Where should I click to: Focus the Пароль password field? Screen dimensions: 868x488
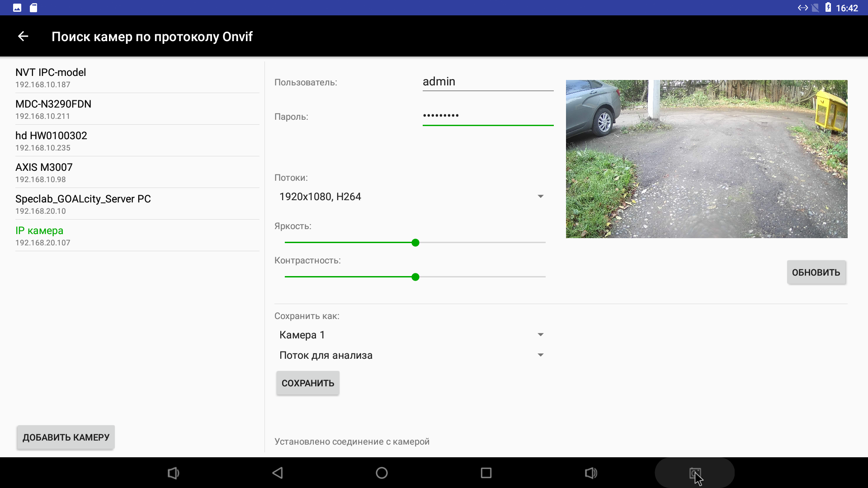488,116
